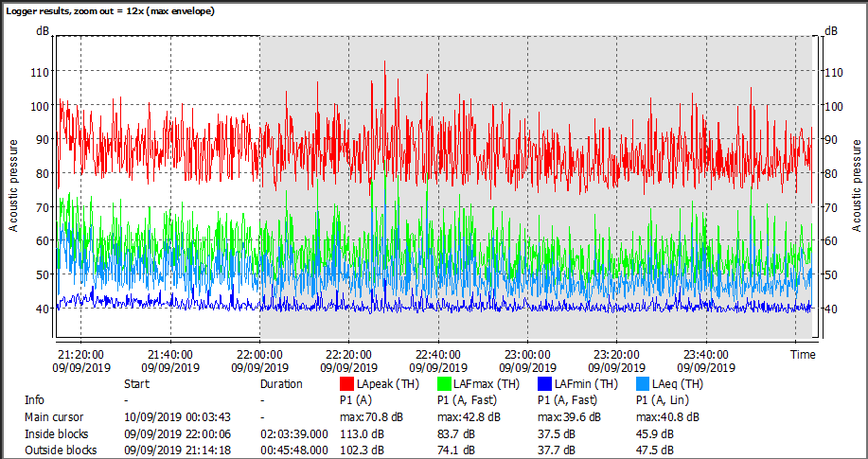Select the Inside blocks row label
Viewport: 868px width, 459px height.
click(x=56, y=433)
